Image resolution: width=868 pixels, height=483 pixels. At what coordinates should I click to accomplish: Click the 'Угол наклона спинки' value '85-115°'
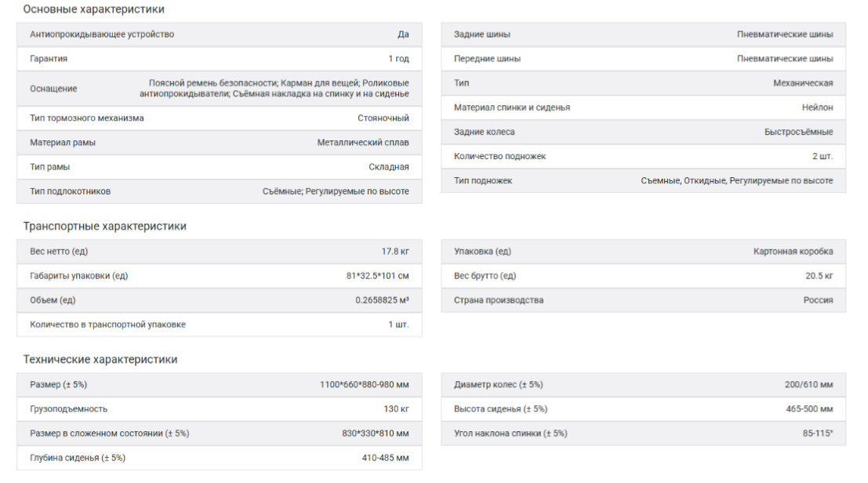coord(816,434)
